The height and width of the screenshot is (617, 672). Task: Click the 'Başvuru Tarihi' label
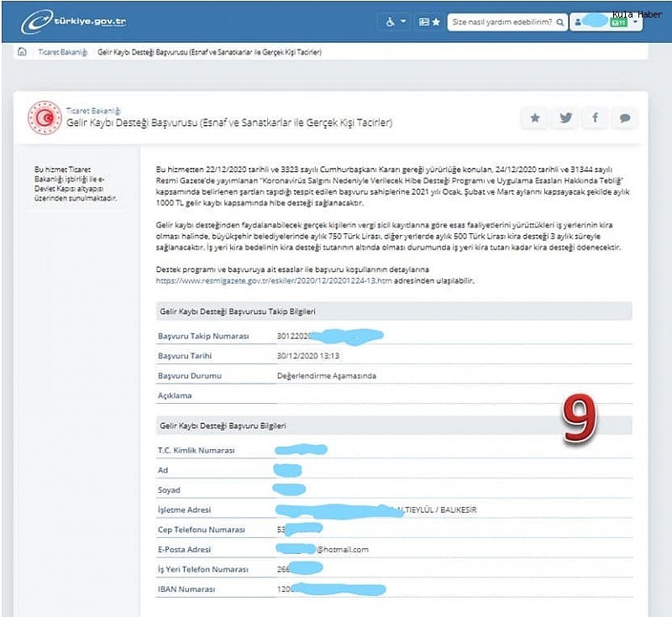185,356
